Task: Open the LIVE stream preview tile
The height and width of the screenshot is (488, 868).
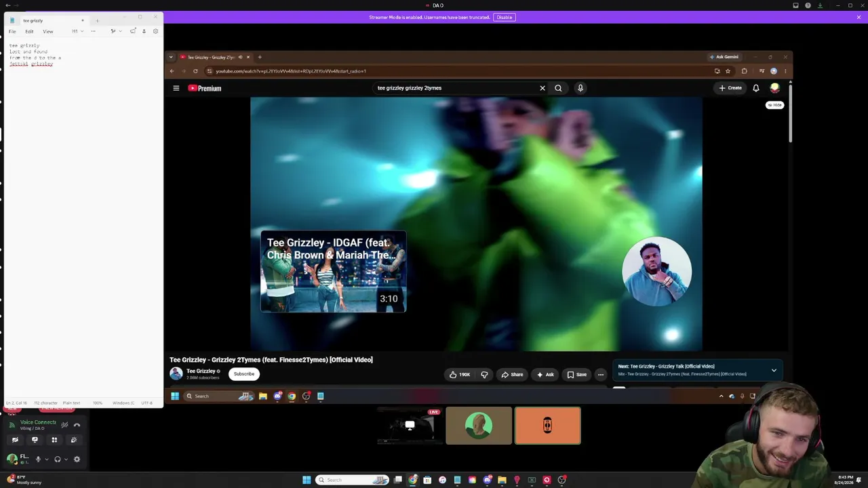Action: click(410, 426)
